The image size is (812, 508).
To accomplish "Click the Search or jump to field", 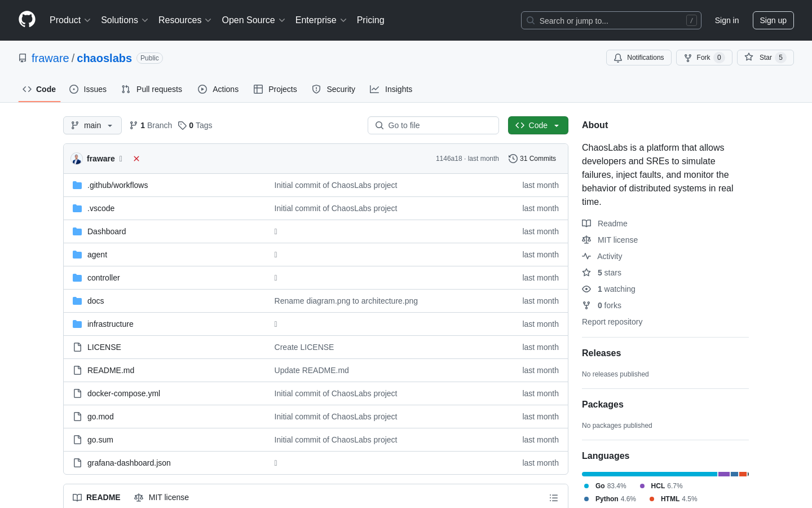I will coord(611,20).
